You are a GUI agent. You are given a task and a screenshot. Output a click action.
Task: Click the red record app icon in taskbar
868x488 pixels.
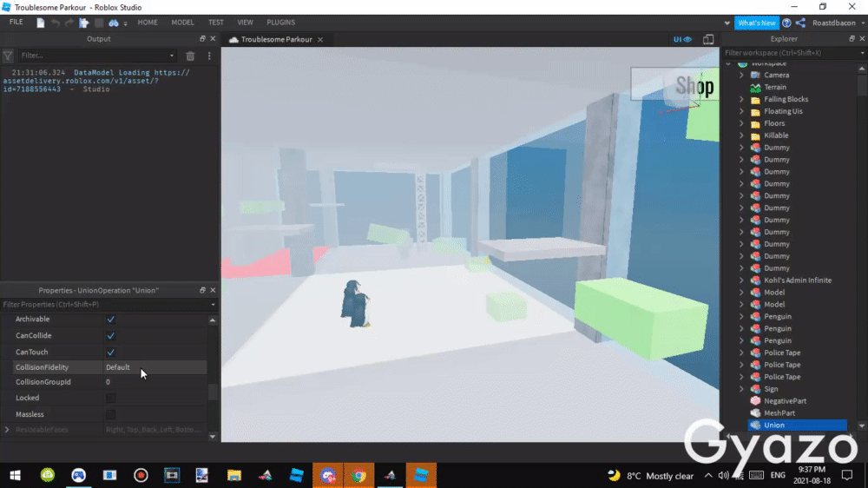(141, 475)
